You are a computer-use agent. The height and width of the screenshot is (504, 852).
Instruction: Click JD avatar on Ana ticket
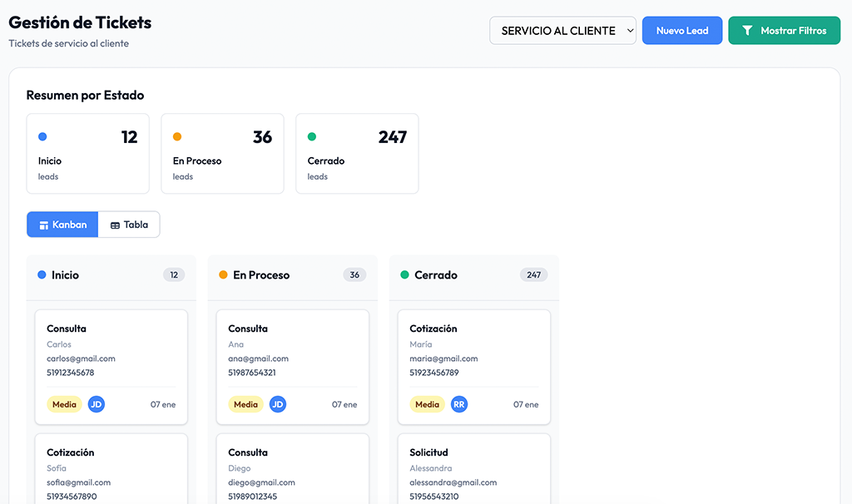coord(278,405)
